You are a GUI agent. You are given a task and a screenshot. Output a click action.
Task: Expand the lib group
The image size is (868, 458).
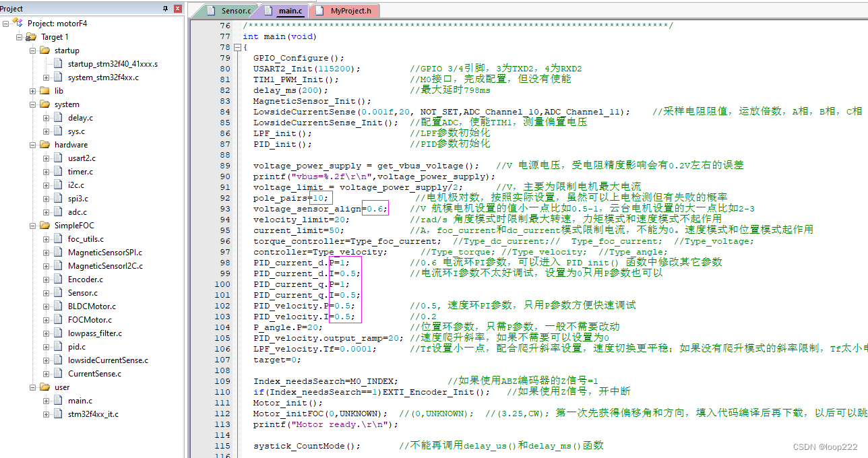[x=33, y=91]
